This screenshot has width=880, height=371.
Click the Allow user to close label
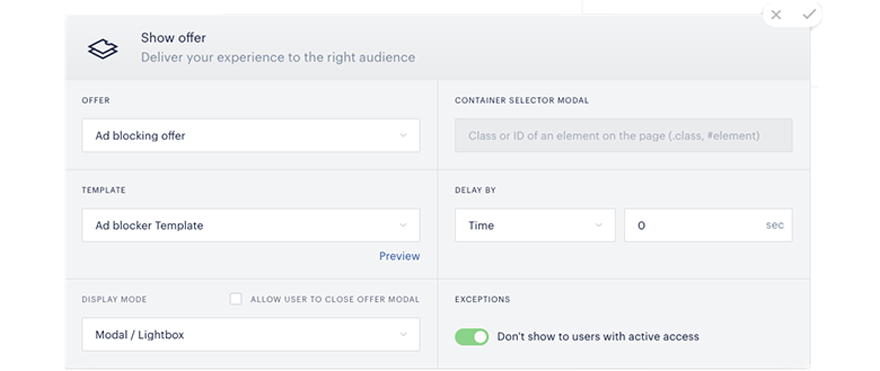(335, 300)
